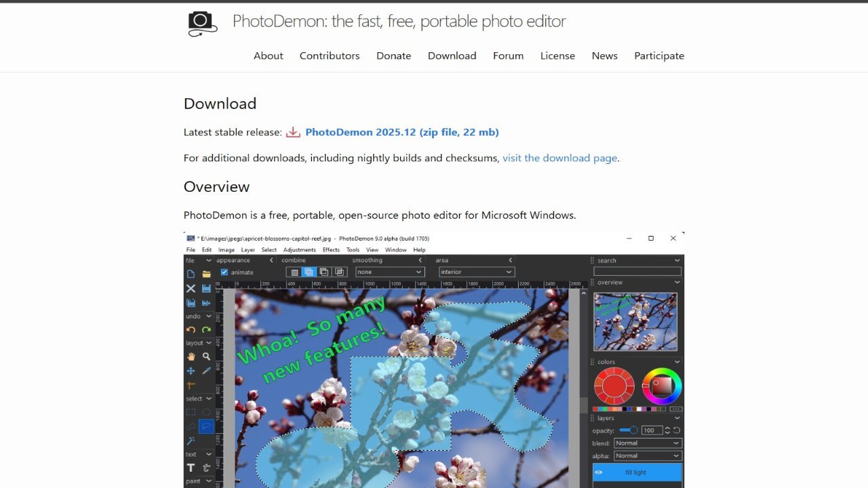868x488 pixels.
Task: Click the Save As export icon
Action: click(206, 303)
